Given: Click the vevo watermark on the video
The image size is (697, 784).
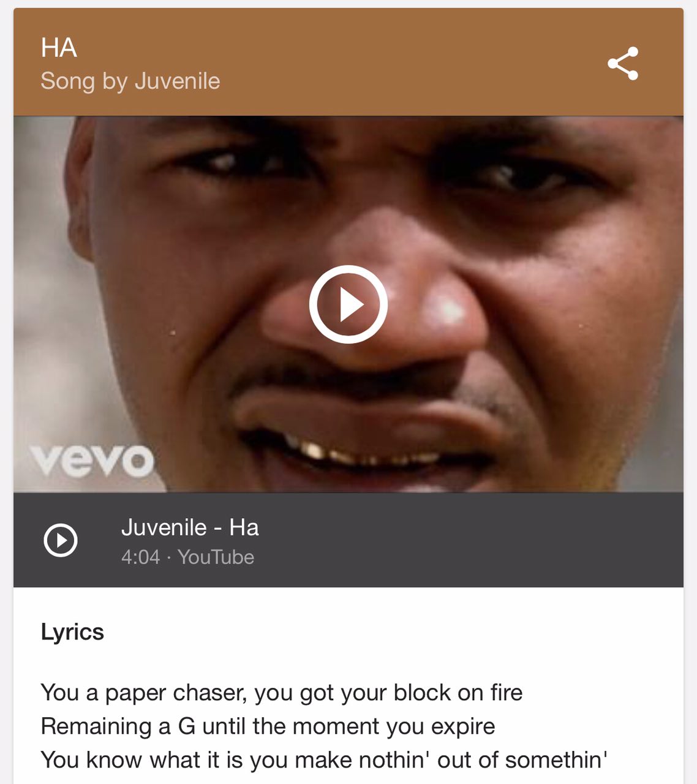Looking at the screenshot, I should [x=92, y=461].
